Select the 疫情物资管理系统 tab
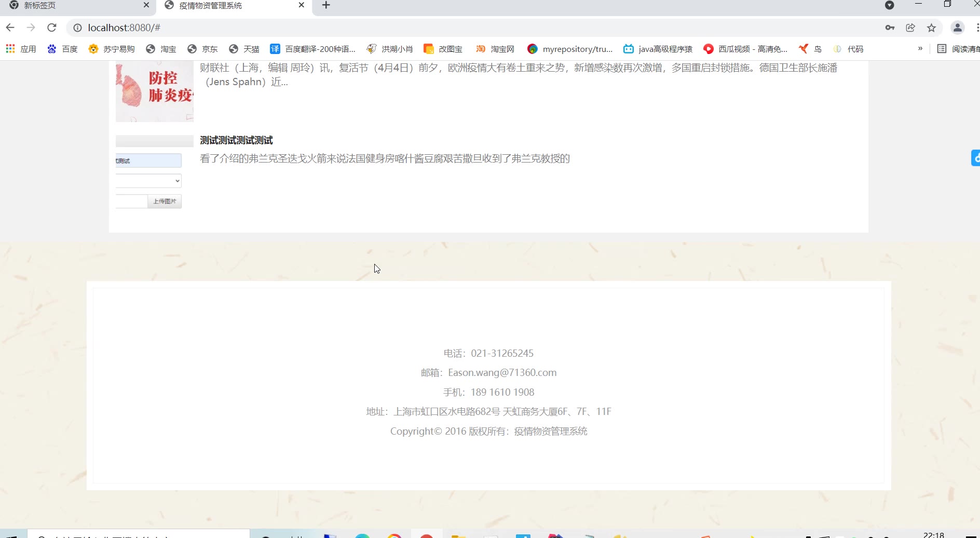Viewport: 980px width, 538px height. pyautogui.click(x=235, y=6)
